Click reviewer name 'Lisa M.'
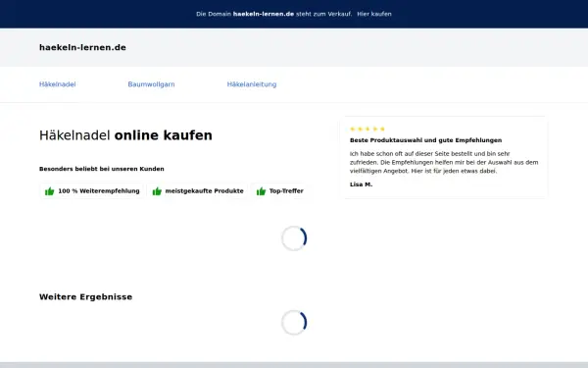Screen dimensions: 588x368 tap(361, 184)
